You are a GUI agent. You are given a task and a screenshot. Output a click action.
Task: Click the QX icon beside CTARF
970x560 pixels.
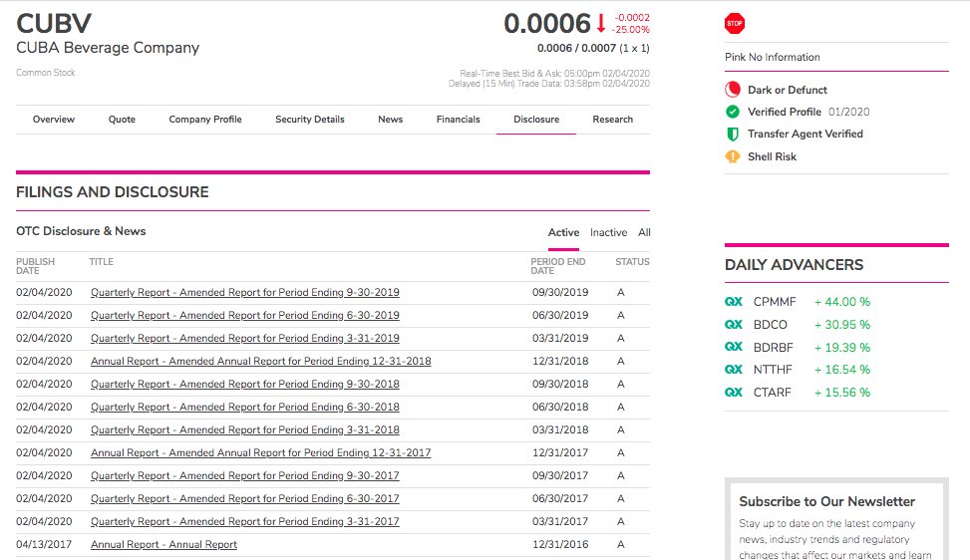pyautogui.click(x=733, y=393)
